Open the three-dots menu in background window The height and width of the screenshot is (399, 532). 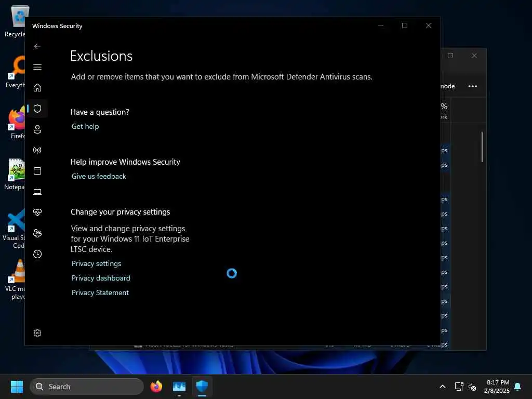tap(473, 86)
